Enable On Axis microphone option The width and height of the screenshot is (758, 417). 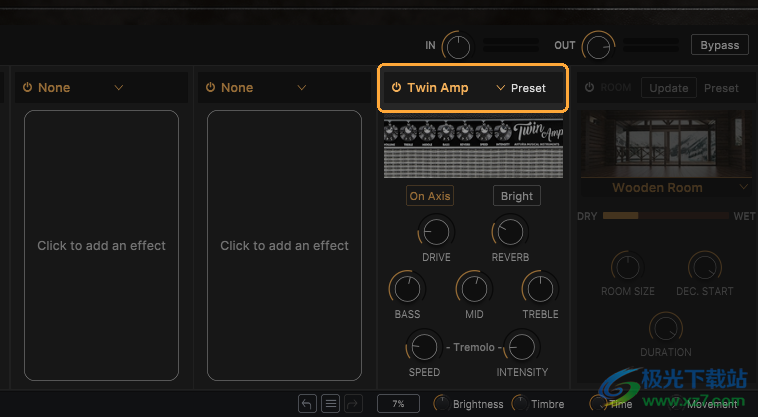pyautogui.click(x=430, y=196)
